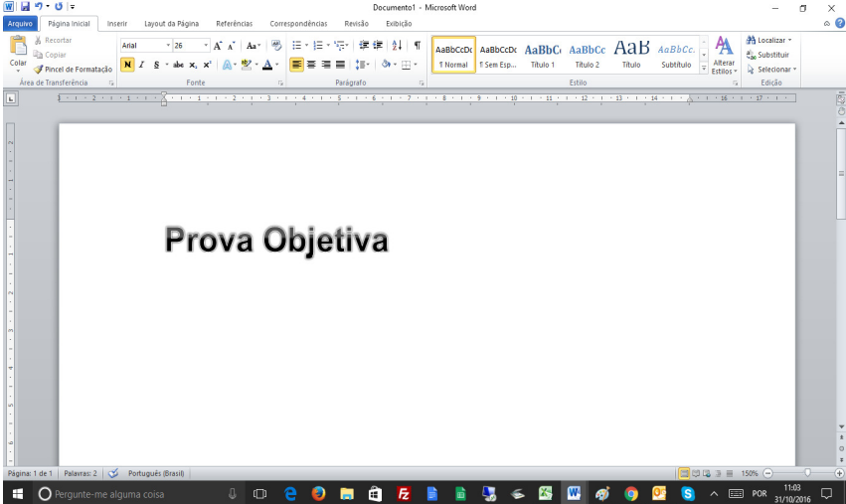Apply Sem Esp... style

click(x=498, y=55)
